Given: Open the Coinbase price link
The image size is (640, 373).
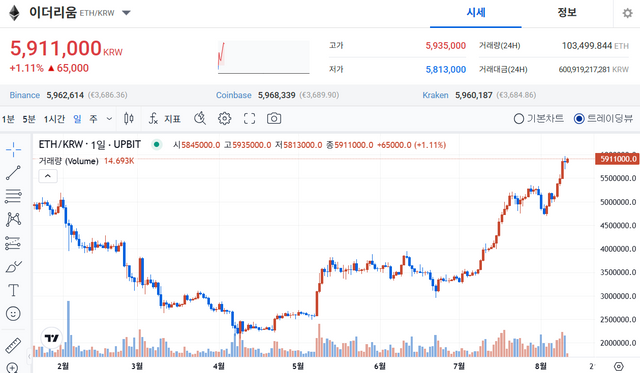Looking at the screenshot, I should [233, 95].
